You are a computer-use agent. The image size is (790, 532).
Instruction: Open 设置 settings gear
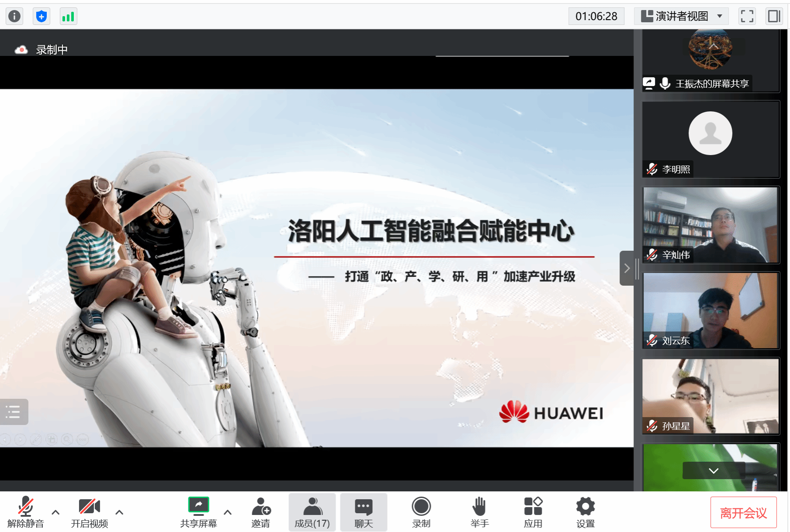click(586, 512)
